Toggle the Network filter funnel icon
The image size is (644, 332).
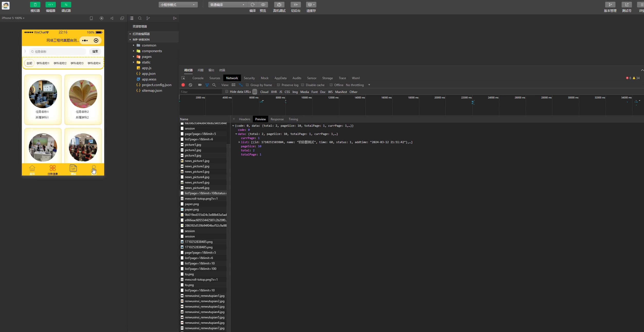click(207, 85)
